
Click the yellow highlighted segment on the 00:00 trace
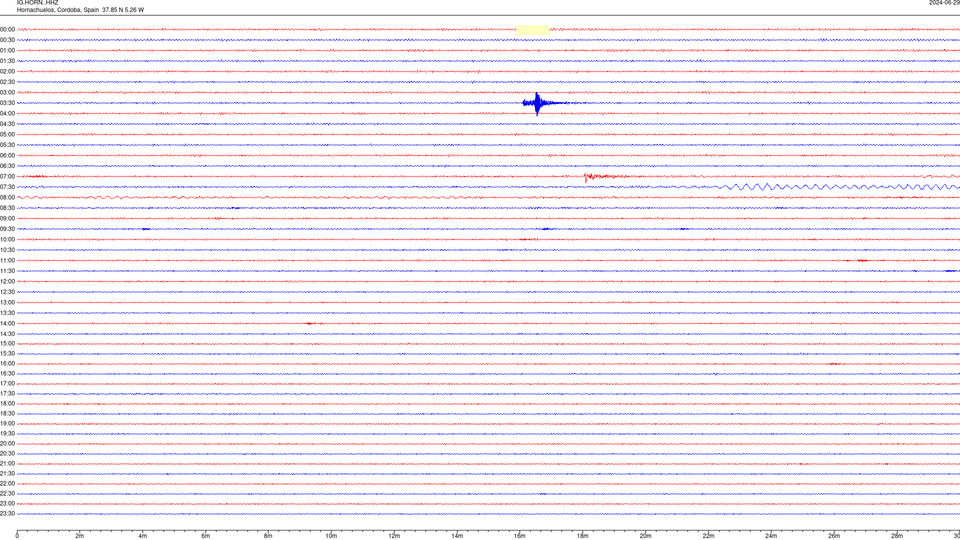(x=533, y=29)
